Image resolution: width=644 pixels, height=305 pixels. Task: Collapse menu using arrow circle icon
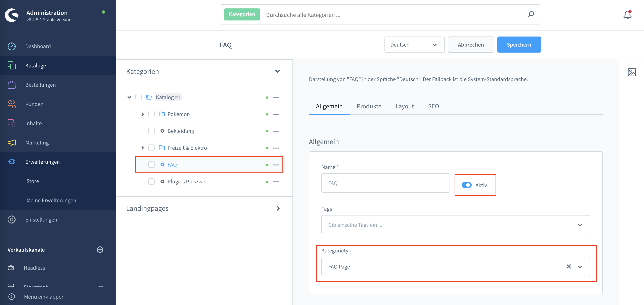tap(11, 297)
